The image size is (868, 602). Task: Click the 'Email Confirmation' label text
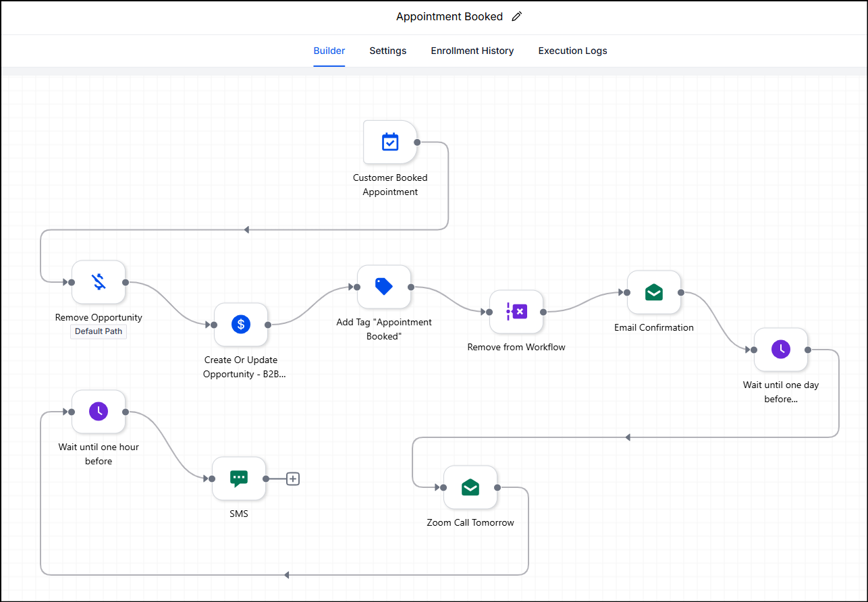point(654,327)
